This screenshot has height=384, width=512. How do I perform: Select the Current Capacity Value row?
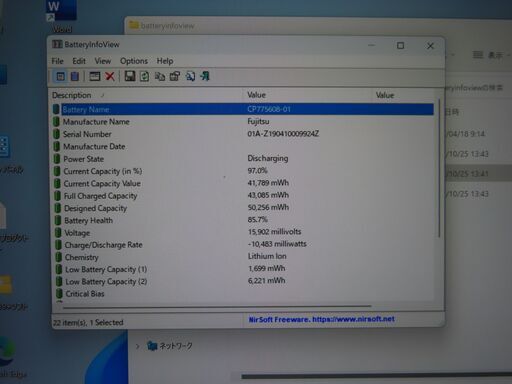coord(243,183)
